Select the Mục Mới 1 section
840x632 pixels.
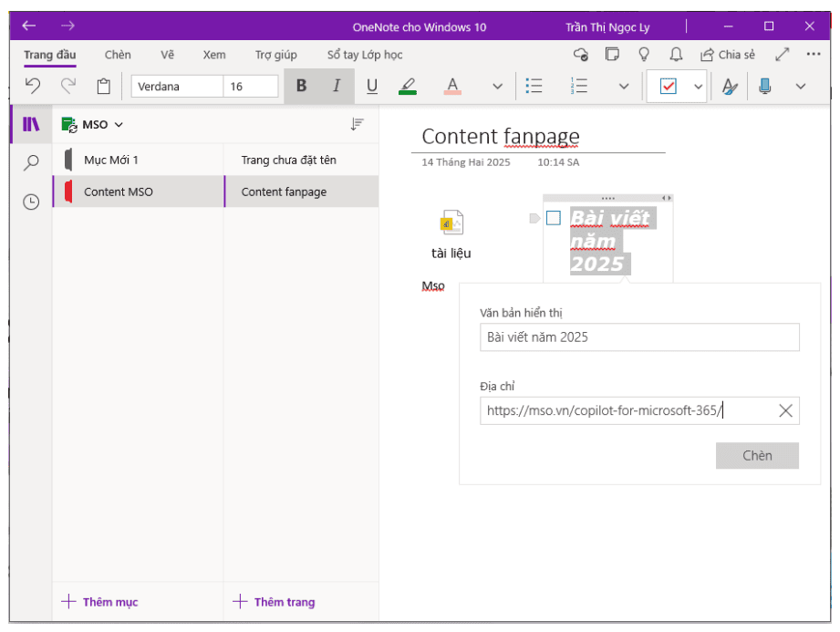[x=139, y=160]
